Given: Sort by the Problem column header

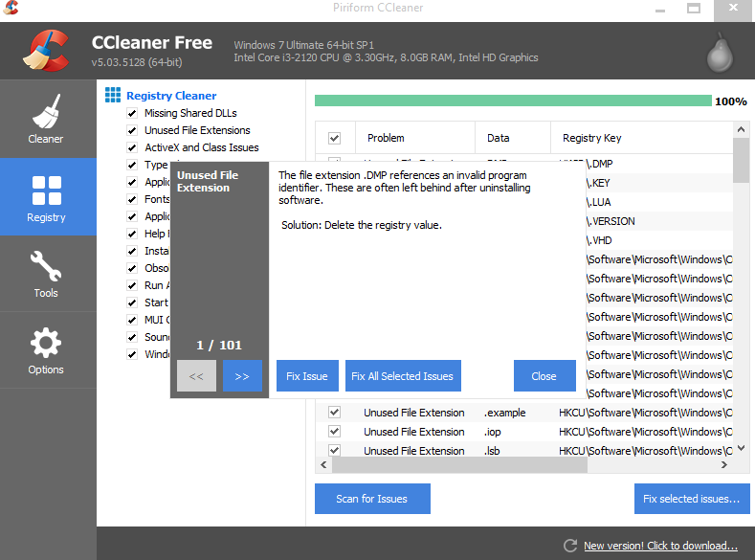Looking at the screenshot, I should [x=414, y=138].
